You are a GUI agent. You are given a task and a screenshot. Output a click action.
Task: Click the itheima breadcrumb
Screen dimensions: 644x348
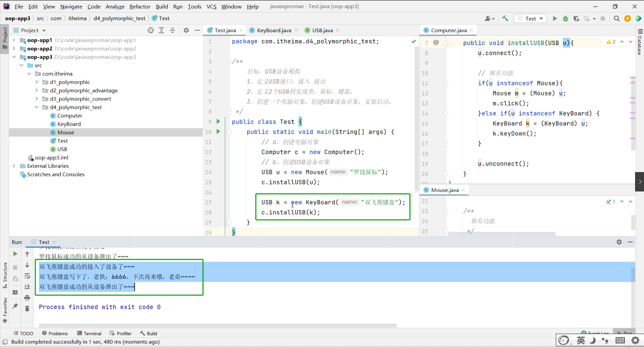pyautogui.click(x=77, y=18)
